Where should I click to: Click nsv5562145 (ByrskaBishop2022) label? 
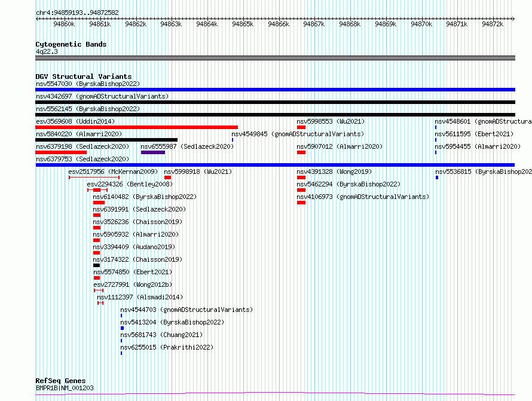pyautogui.click(x=88, y=109)
